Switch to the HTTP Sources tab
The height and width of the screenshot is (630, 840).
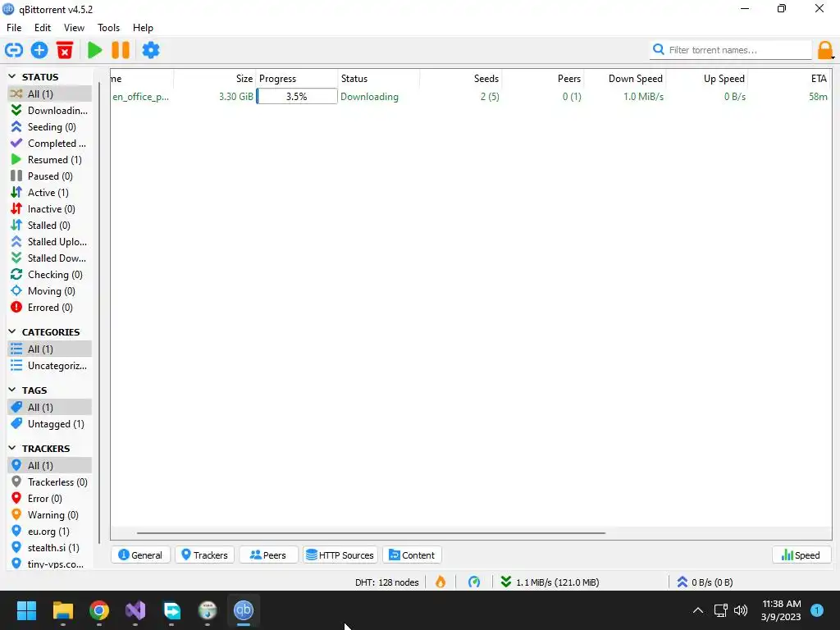click(340, 555)
